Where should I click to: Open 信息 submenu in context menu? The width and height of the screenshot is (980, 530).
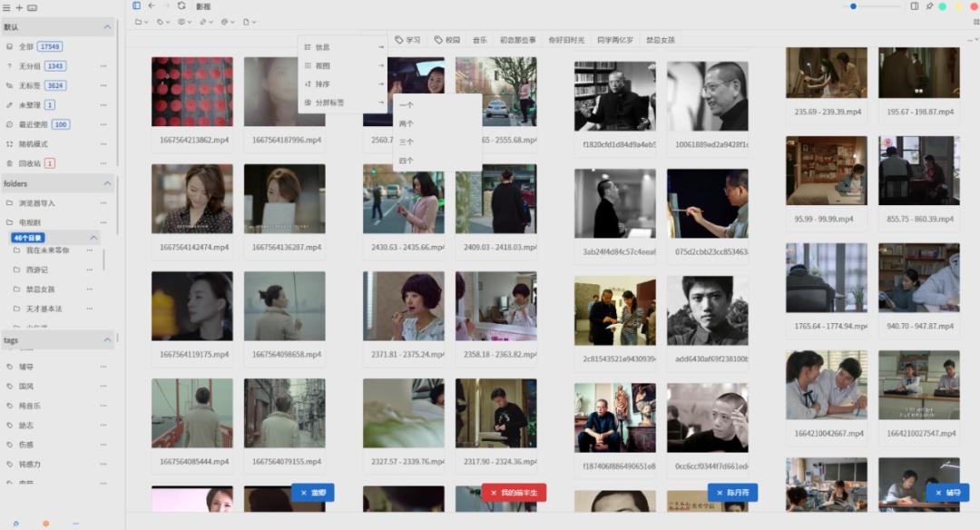[x=343, y=47]
